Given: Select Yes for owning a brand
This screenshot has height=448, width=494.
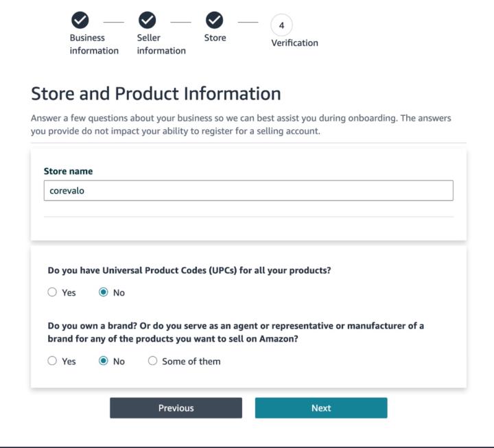Looking at the screenshot, I should [x=52, y=361].
